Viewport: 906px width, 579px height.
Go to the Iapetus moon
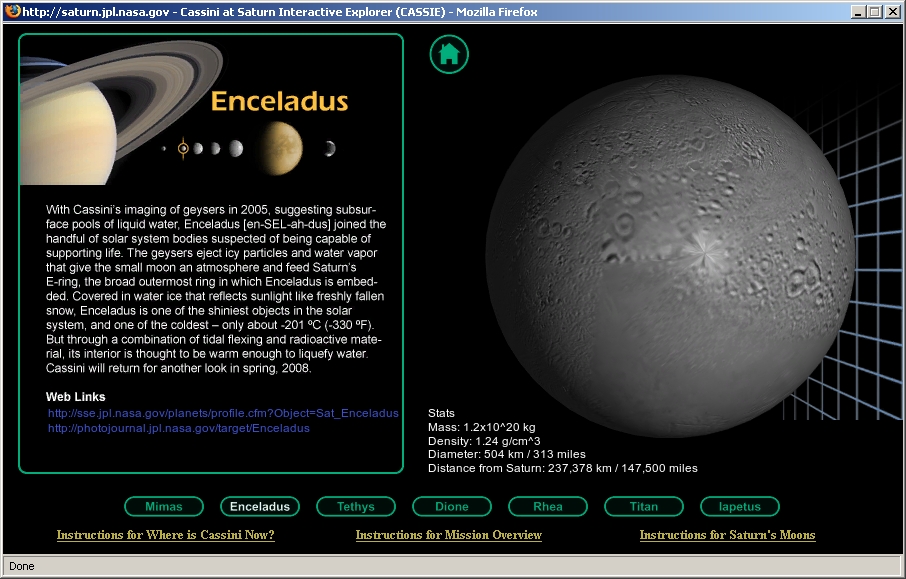[x=739, y=507]
